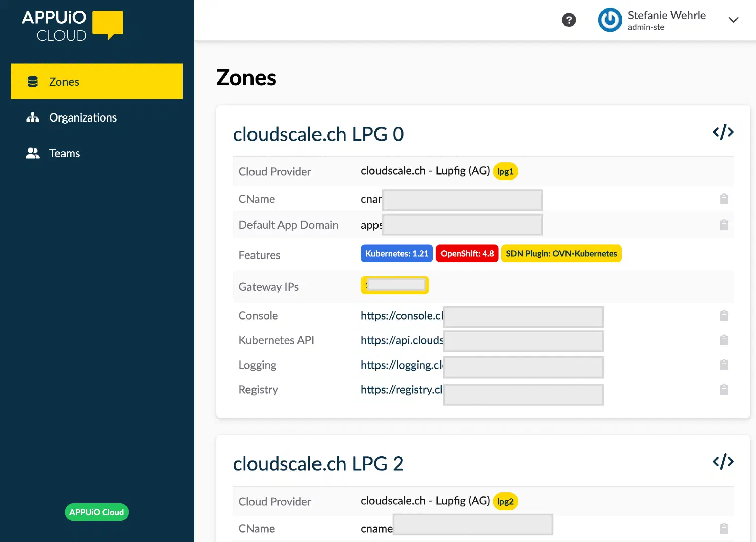
Task: Open the help question mark icon
Action: coord(569,20)
